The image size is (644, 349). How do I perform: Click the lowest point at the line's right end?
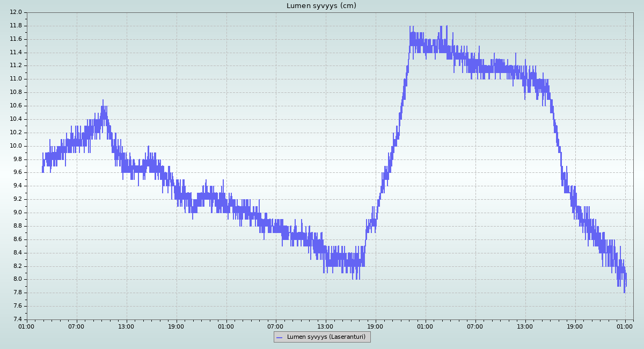tap(624, 292)
